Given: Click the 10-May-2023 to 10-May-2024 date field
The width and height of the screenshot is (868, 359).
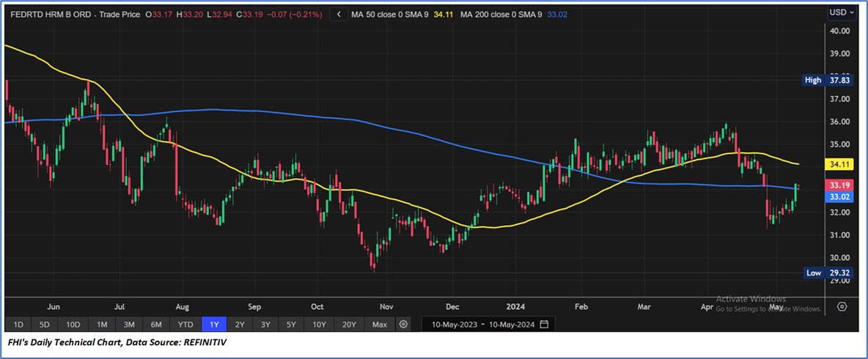Looking at the screenshot, I should click(x=482, y=324).
